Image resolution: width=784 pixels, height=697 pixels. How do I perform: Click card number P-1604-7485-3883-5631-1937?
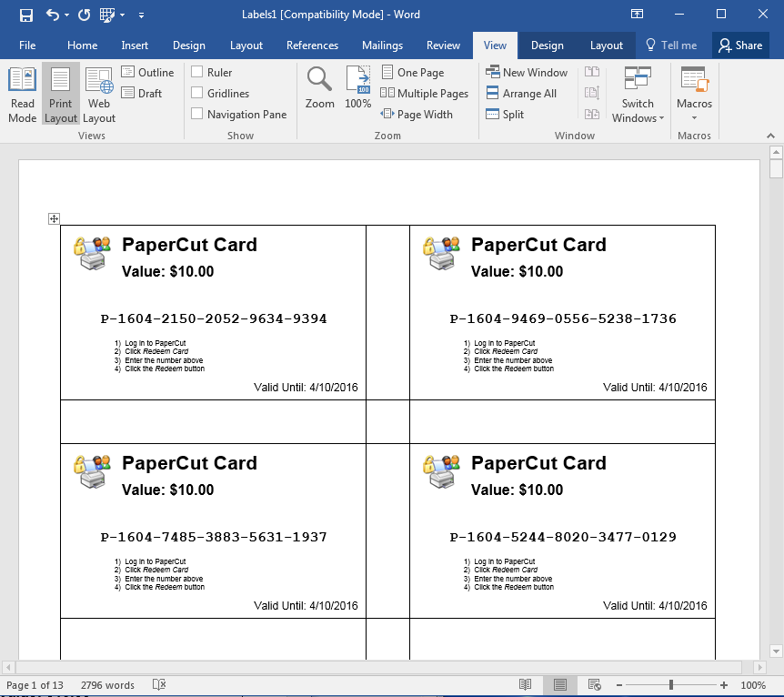[x=214, y=537]
